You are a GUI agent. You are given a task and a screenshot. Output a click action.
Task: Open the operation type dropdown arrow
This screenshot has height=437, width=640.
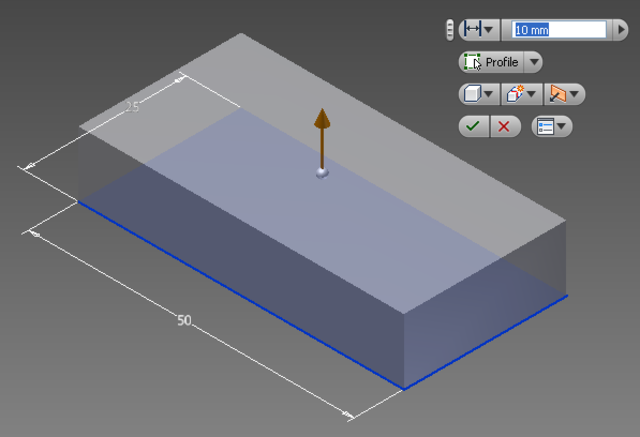pos(531,94)
